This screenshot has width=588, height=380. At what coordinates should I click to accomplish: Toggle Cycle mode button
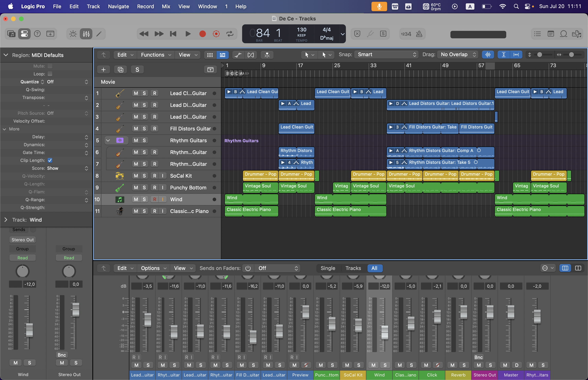click(x=230, y=34)
